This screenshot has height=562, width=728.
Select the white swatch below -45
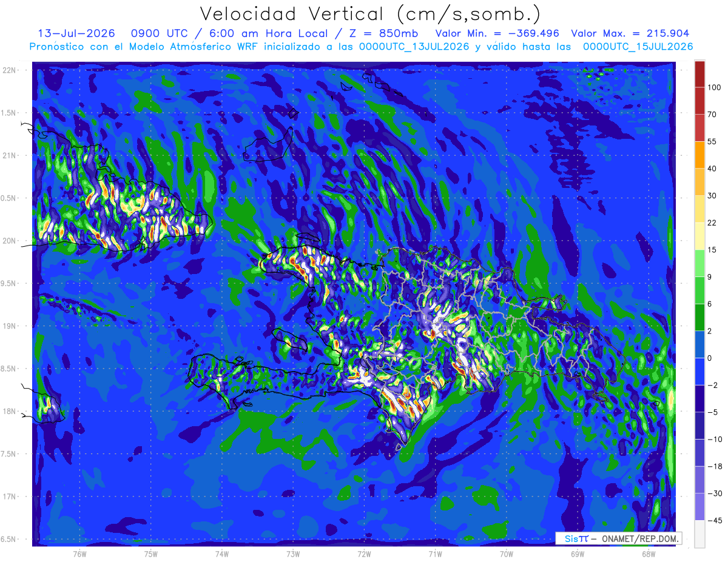(700, 534)
